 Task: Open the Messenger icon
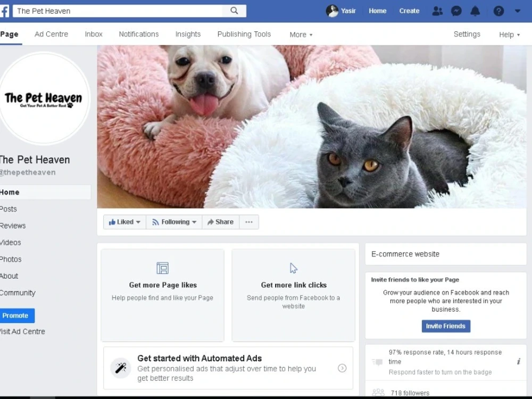tap(456, 11)
